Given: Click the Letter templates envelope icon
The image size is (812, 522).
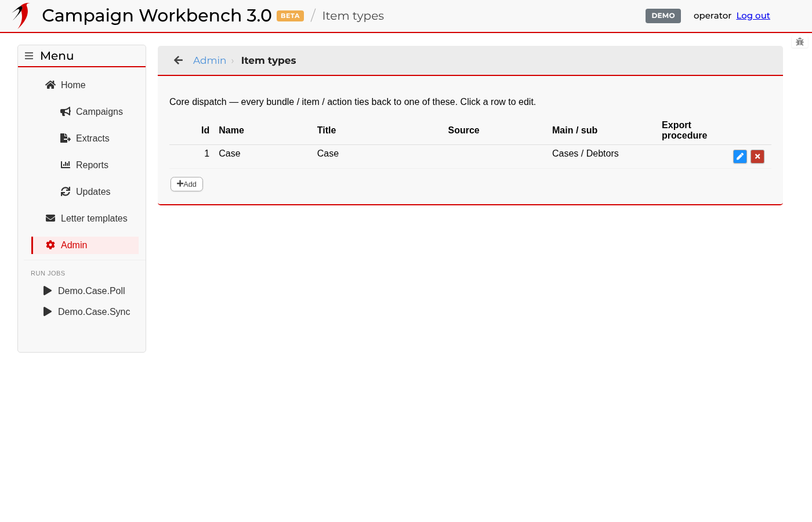Looking at the screenshot, I should pyautogui.click(x=50, y=218).
